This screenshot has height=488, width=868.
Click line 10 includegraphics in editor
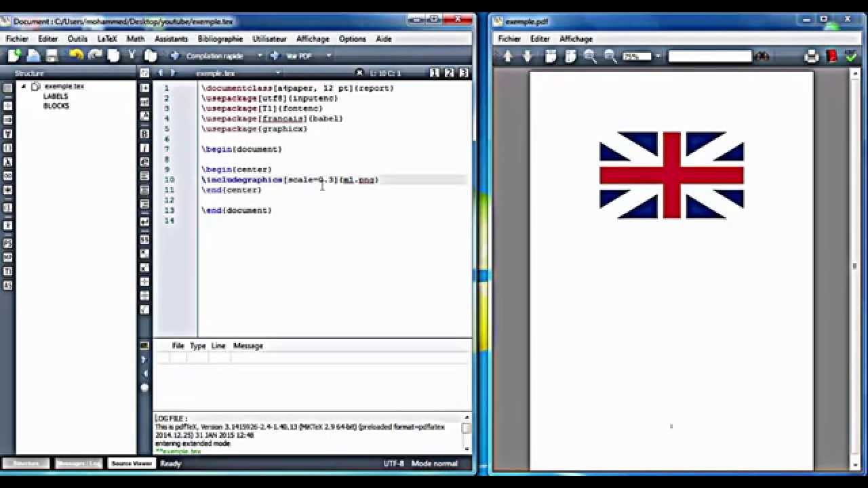289,180
